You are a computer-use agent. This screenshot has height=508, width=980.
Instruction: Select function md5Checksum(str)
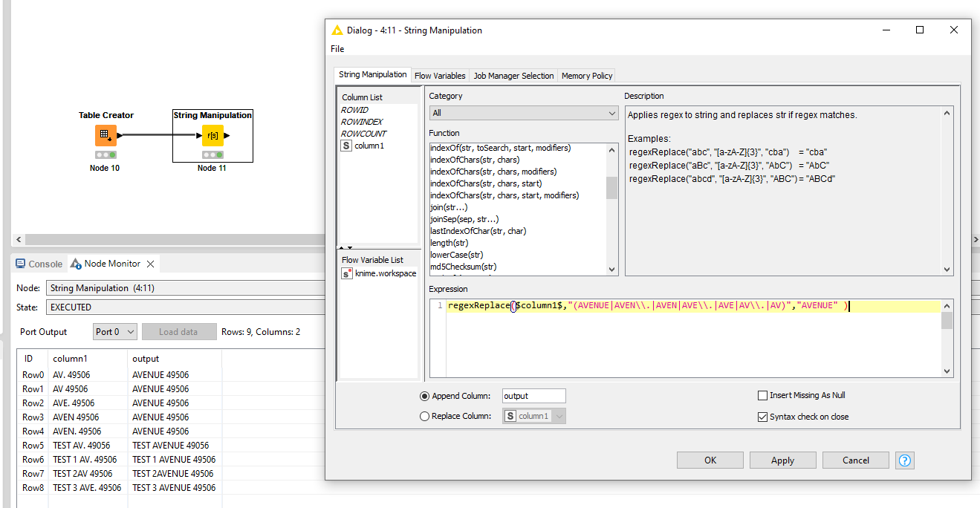pyautogui.click(x=463, y=267)
